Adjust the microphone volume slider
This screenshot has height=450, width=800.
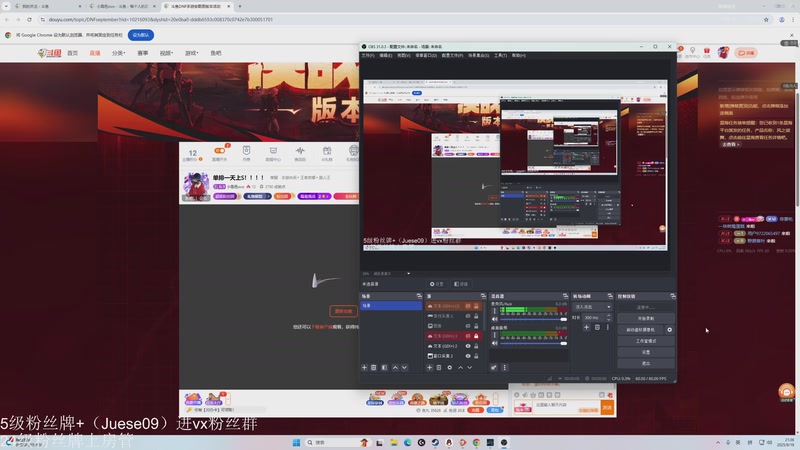533,319
